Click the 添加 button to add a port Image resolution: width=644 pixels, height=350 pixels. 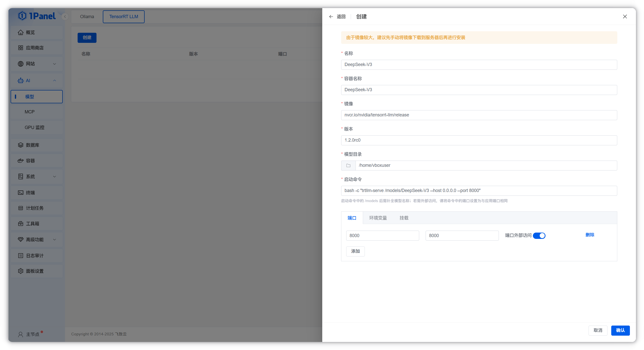pos(355,251)
